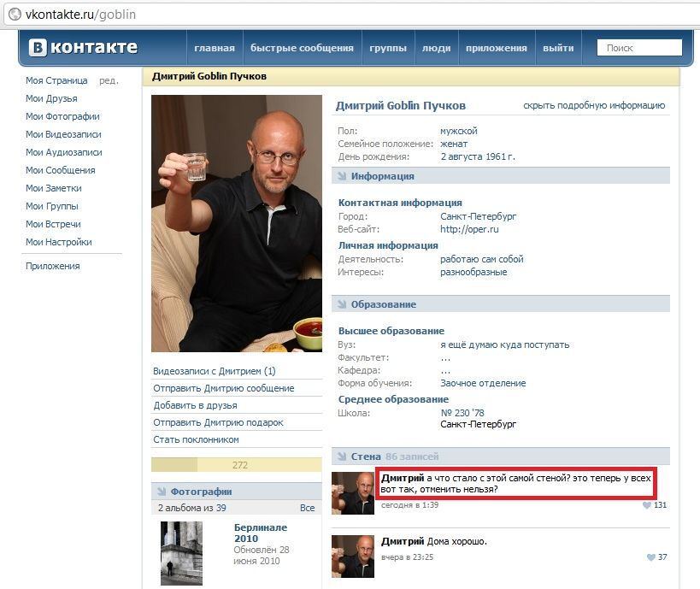Click the collapse arrow icon beside Стена
700x589 pixels.
[x=342, y=456]
